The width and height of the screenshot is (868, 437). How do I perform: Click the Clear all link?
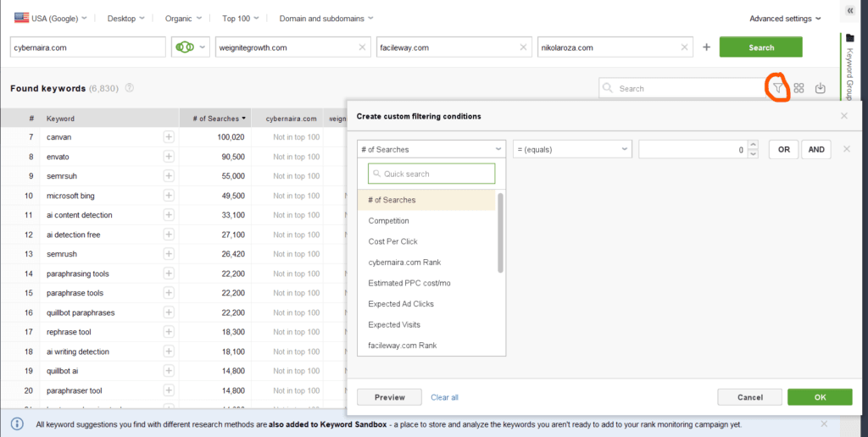point(444,397)
